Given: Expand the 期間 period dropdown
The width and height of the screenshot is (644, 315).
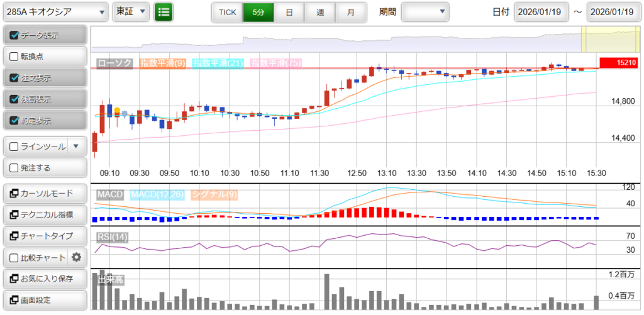Looking at the screenshot, I should 425,11.
